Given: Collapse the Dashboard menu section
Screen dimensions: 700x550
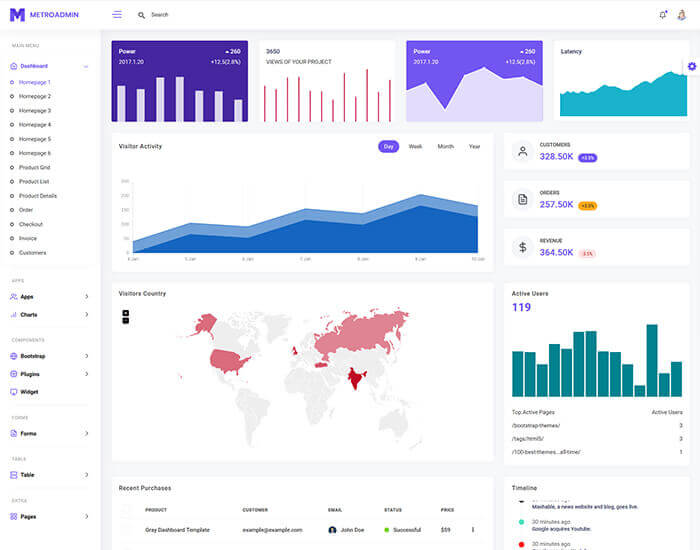Looking at the screenshot, I should (86, 66).
